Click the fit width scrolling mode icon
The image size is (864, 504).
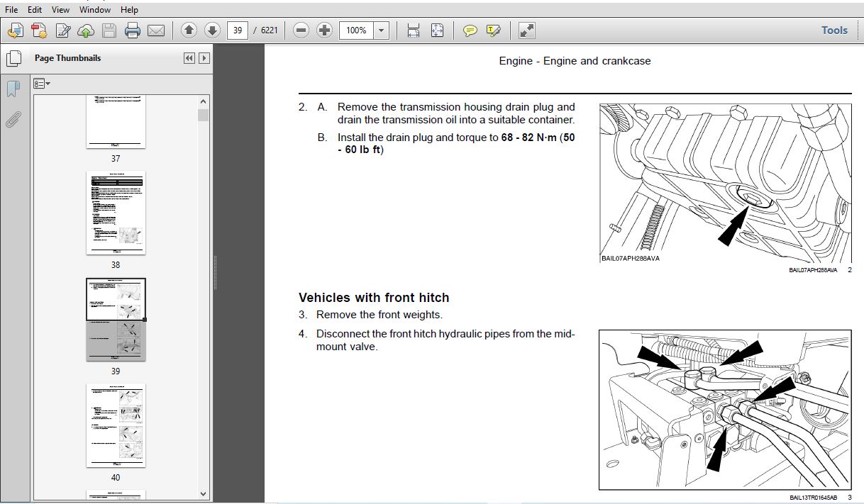pyautogui.click(x=414, y=30)
